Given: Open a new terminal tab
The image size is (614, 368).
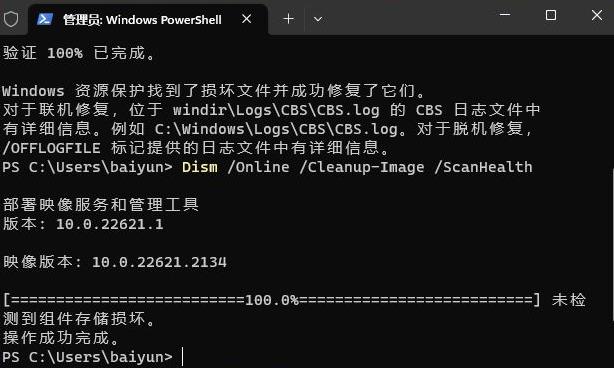Looking at the screenshot, I should 289,19.
